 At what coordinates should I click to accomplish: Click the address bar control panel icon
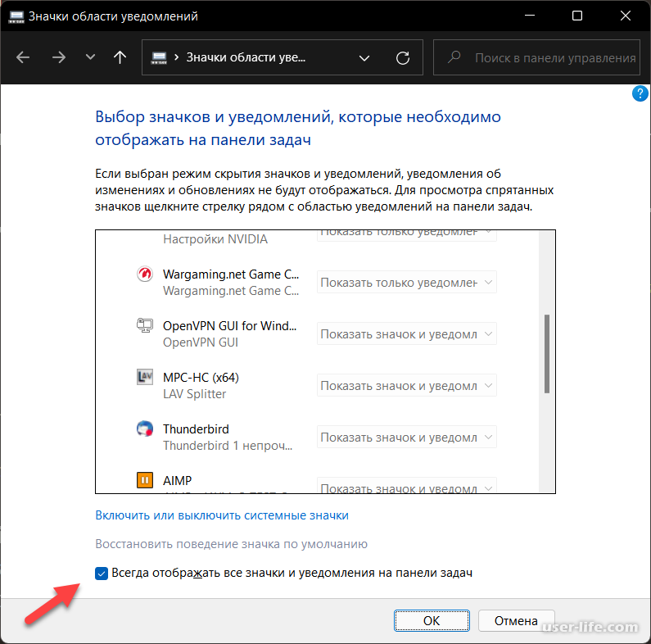159,57
